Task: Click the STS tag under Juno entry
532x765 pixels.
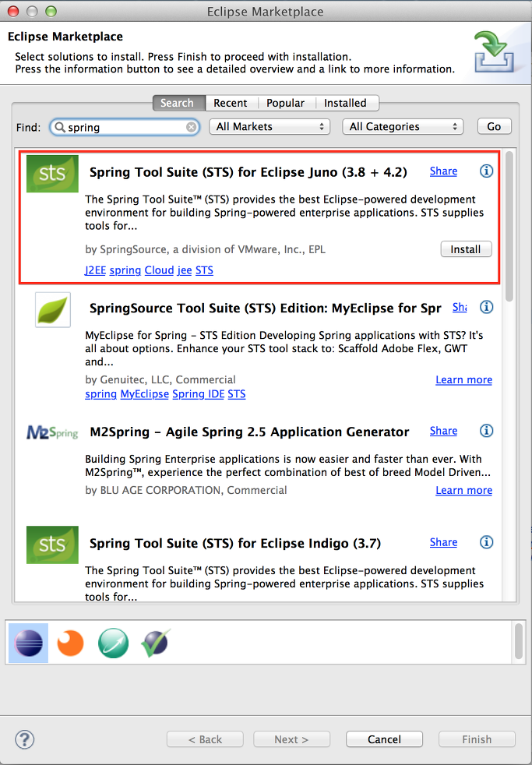Action: tap(204, 270)
